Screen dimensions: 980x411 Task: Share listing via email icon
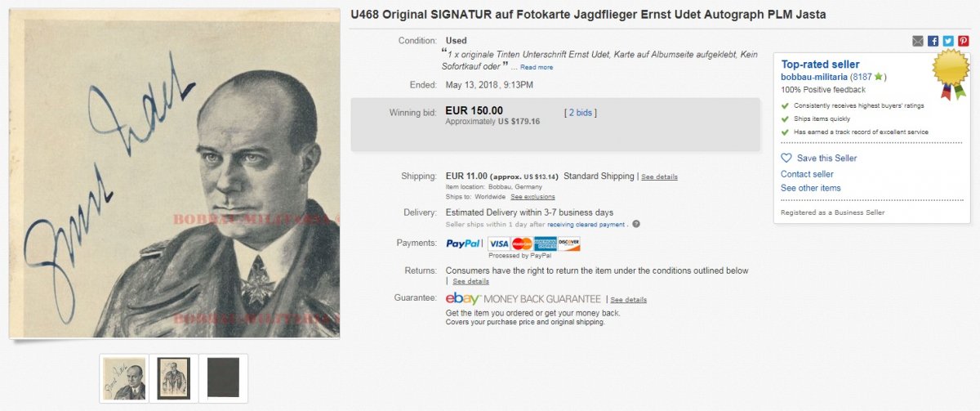(x=918, y=41)
